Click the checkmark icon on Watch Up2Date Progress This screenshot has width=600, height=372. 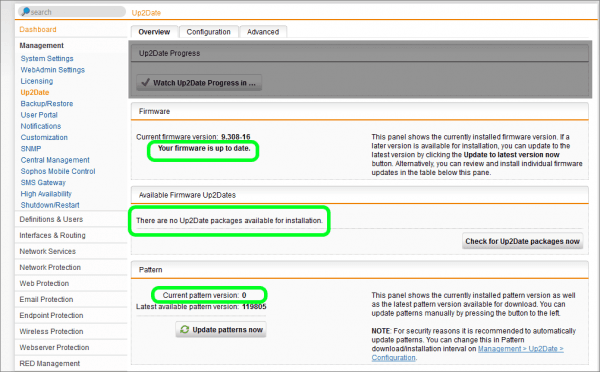click(x=145, y=82)
